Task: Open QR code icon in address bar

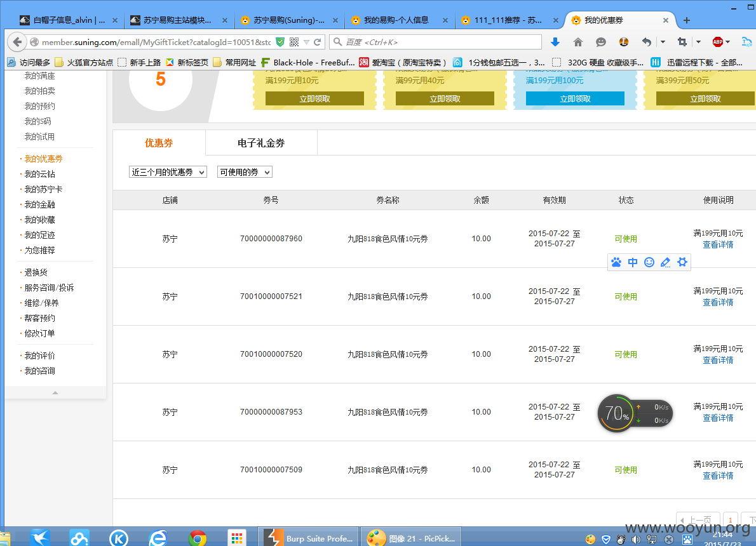Action: [294, 42]
